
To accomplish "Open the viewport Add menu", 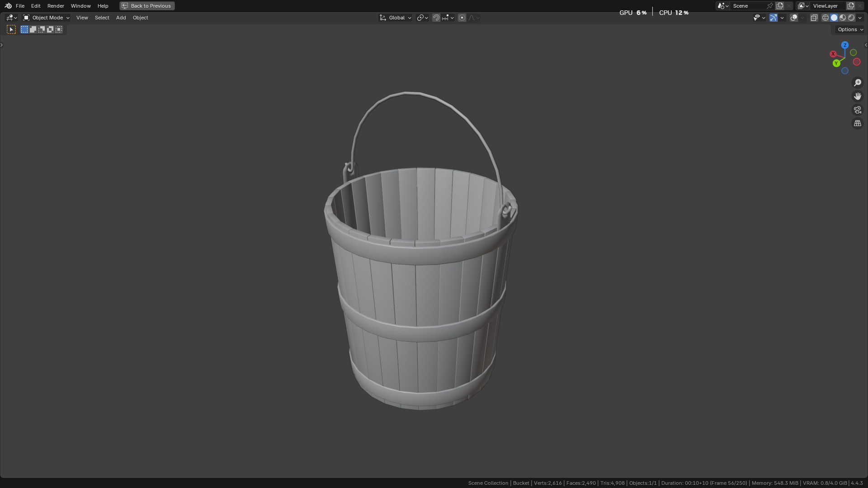I will [121, 18].
